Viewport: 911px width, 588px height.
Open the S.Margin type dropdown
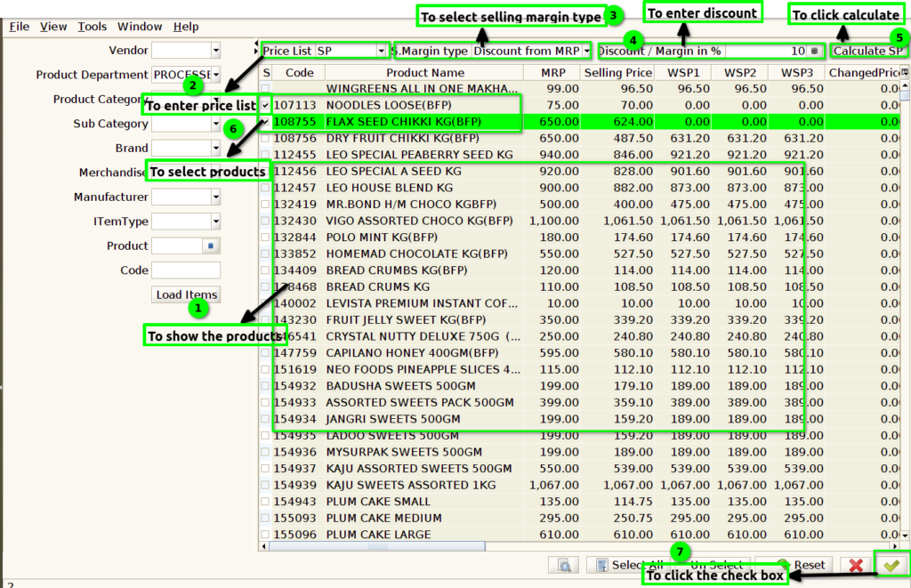(x=586, y=51)
